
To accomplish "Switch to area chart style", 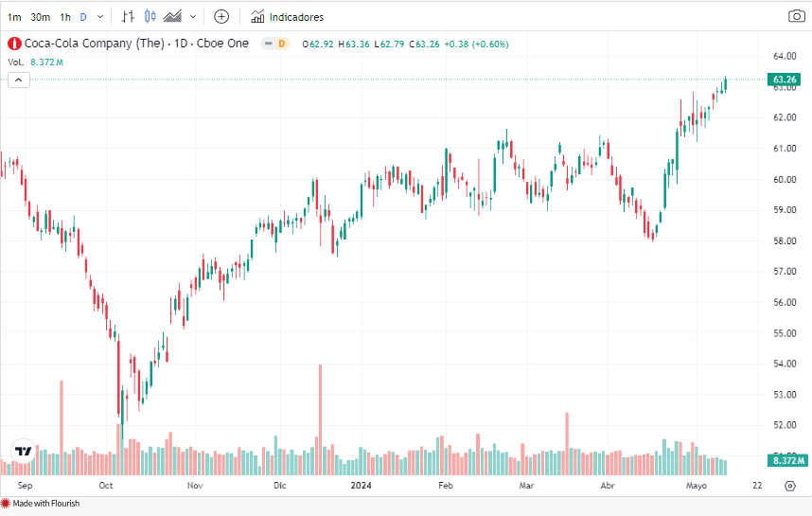I will [172, 17].
